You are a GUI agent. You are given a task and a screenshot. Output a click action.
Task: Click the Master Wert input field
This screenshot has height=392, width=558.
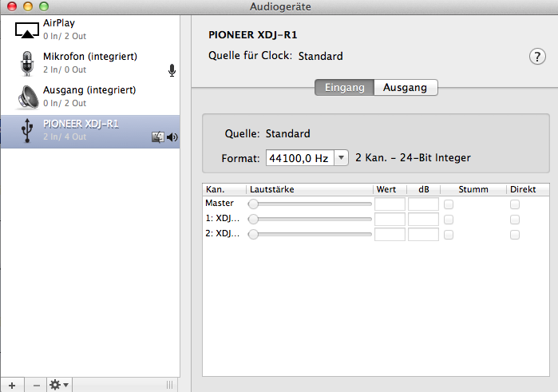(x=390, y=204)
